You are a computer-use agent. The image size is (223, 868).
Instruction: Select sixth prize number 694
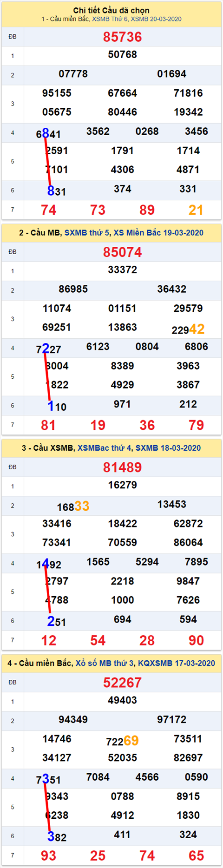[x=123, y=619]
